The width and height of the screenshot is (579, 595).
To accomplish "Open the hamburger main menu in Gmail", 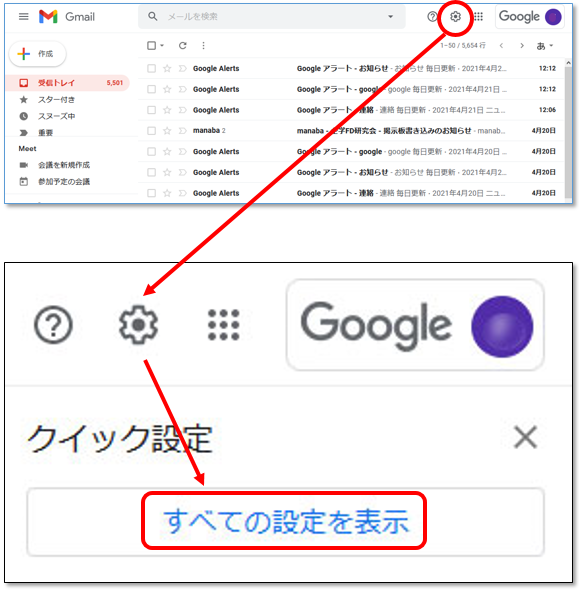I will click(24, 16).
